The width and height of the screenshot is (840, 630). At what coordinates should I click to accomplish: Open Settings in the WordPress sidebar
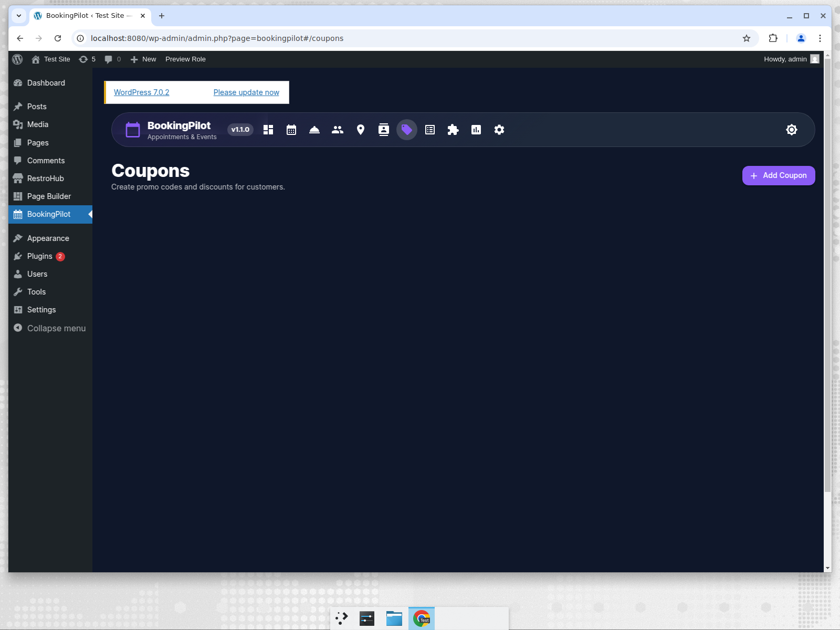[50, 310]
